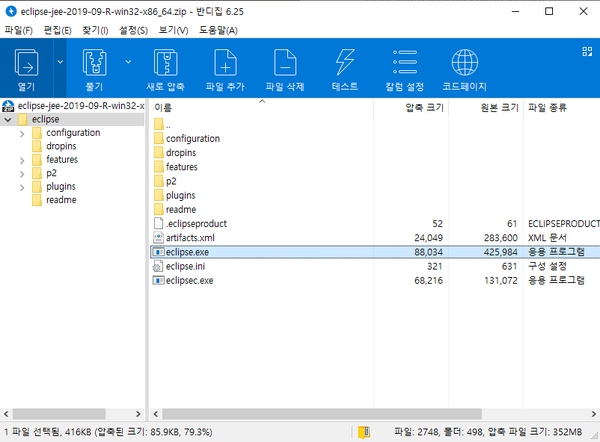Run the 테스트 (Test) lightning icon
The image size is (600, 442).
click(345, 62)
